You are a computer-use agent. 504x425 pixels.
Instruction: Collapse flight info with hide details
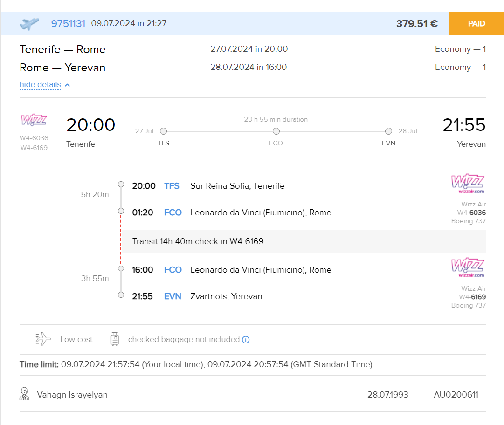coord(40,84)
